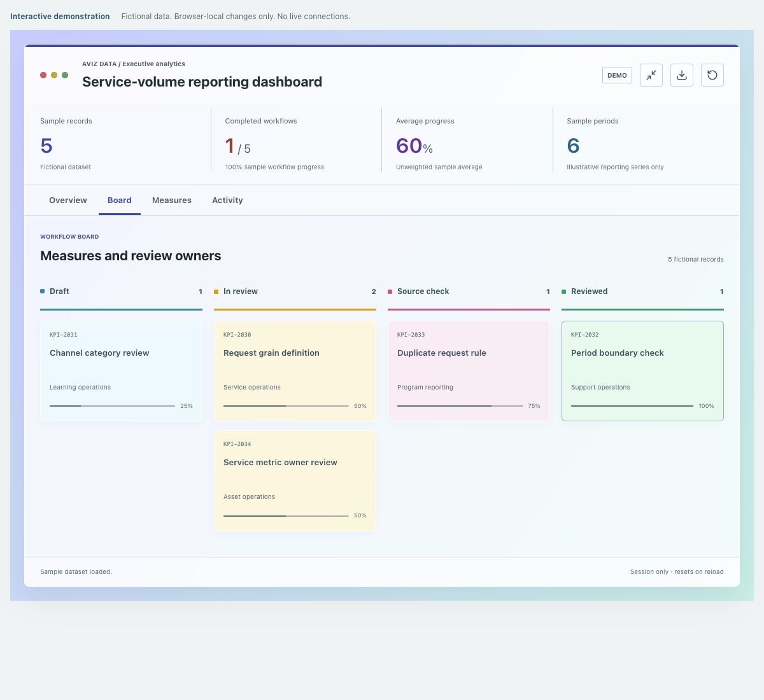This screenshot has height=700, width=764.
Task: Click the 25% percentage on KPI-2031
Action: pos(187,406)
